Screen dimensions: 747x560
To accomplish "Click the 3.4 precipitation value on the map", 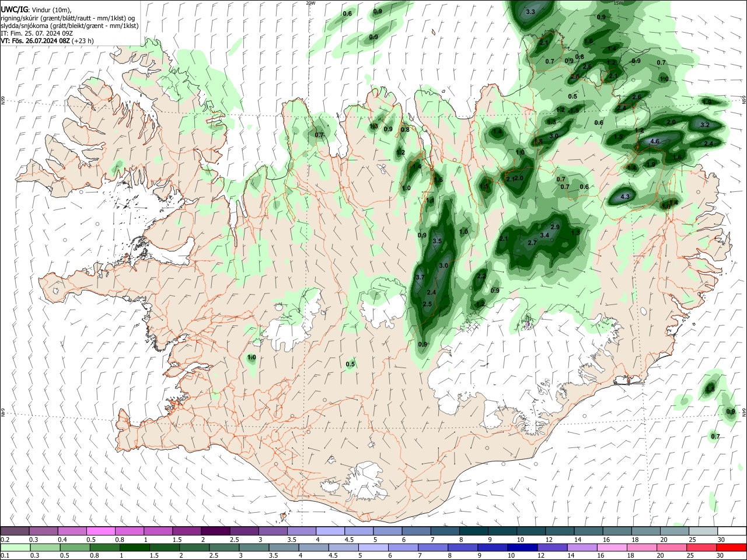I will point(545,235).
